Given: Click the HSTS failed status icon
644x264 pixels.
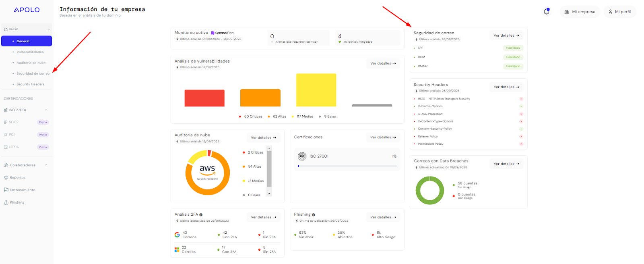Looking at the screenshot, I should point(521,99).
